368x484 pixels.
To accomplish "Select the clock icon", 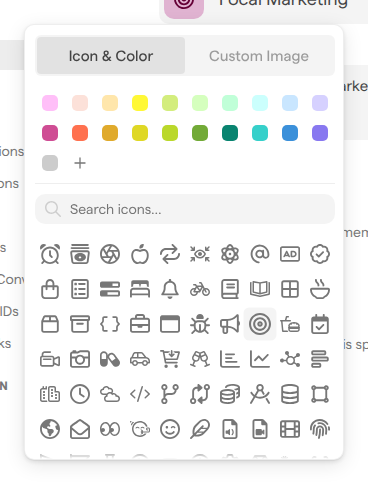I will click(x=80, y=394).
